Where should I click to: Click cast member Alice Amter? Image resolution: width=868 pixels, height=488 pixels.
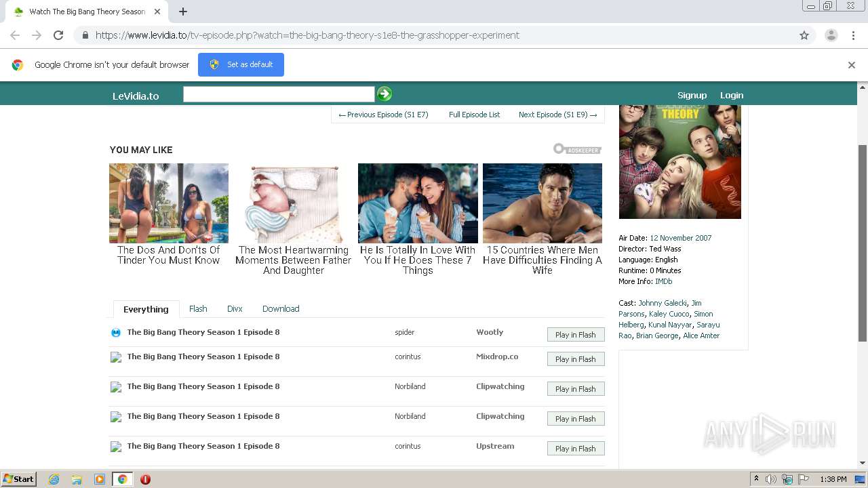(701, 335)
